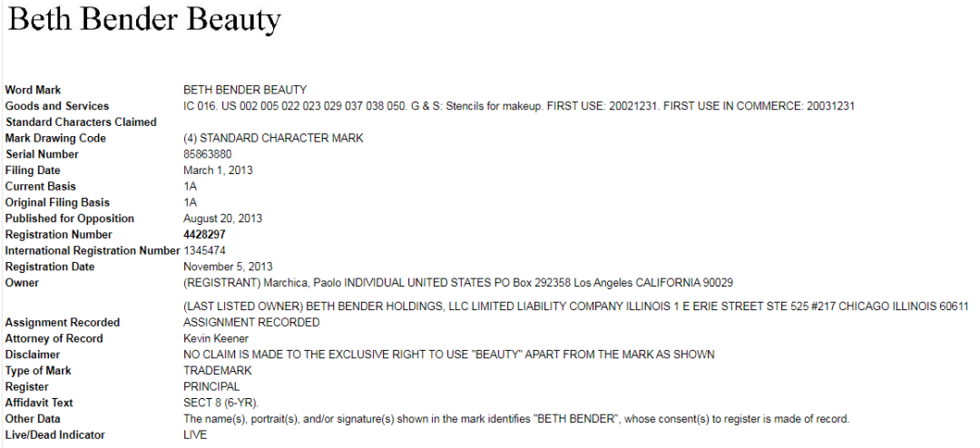
Task: Click the Mark Drawing Code label
Action: coord(55,139)
